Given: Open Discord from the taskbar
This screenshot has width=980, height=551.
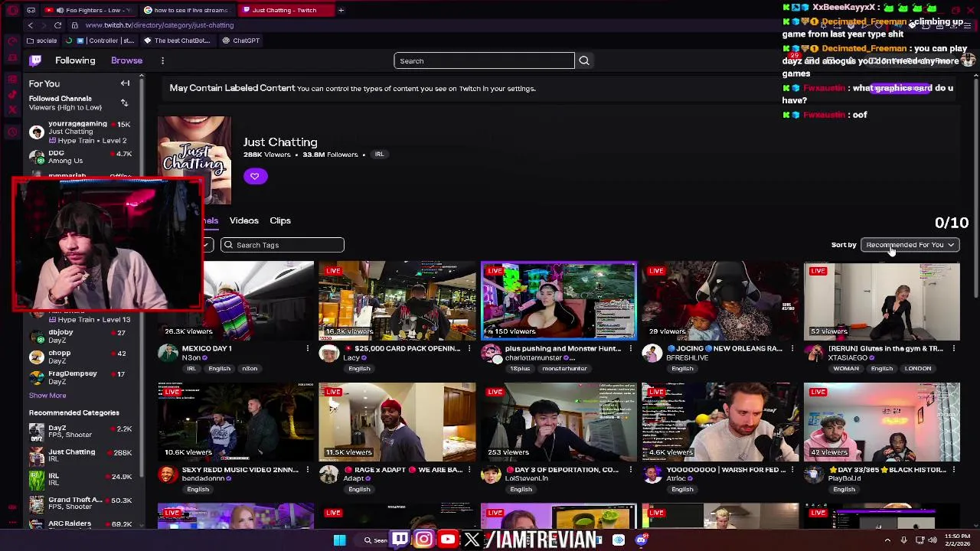Looking at the screenshot, I should pyautogui.click(x=641, y=540).
